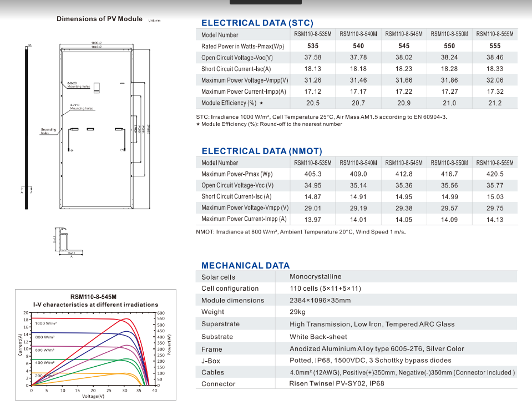The height and width of the screenshot is (405, 532).
Task: Click the frame cross-section A drawing
Action: click(68, 241)
